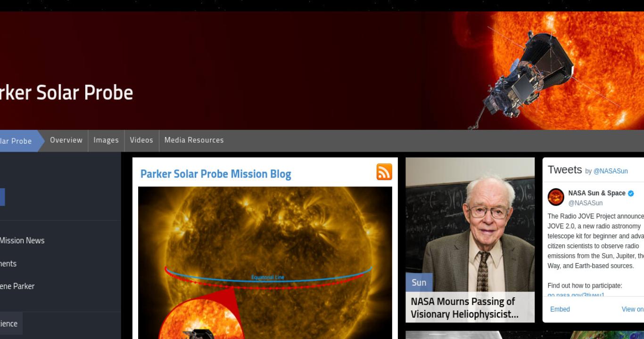Click the Sun category tag
The height and width of the screenshot is (339, 644).
coord(419,282)
